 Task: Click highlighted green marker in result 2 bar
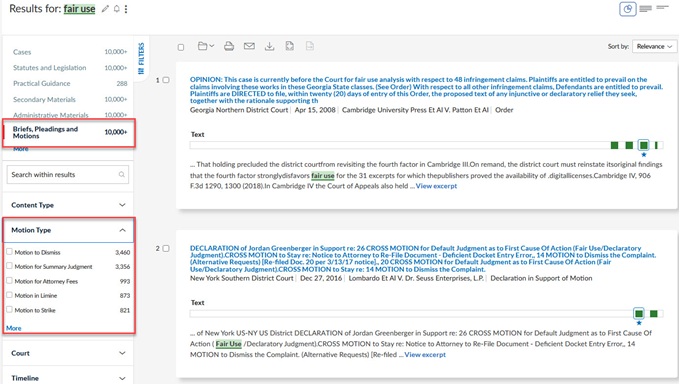point(639,313)
